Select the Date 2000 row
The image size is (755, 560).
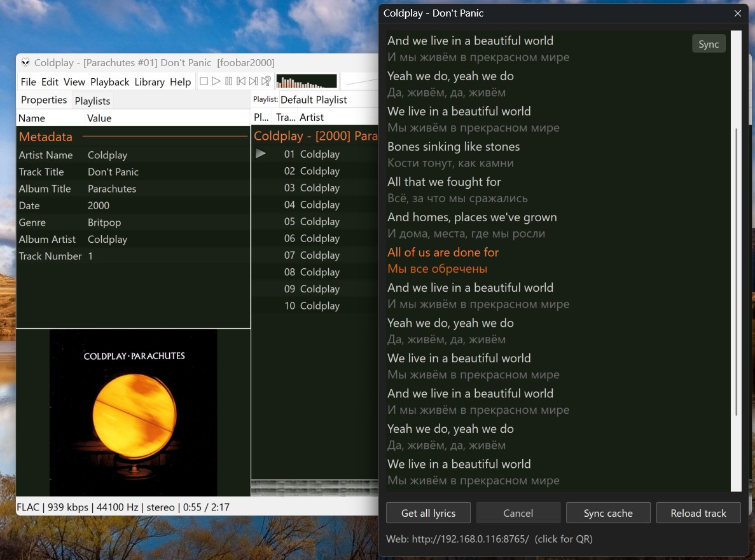tap(133, 205)
